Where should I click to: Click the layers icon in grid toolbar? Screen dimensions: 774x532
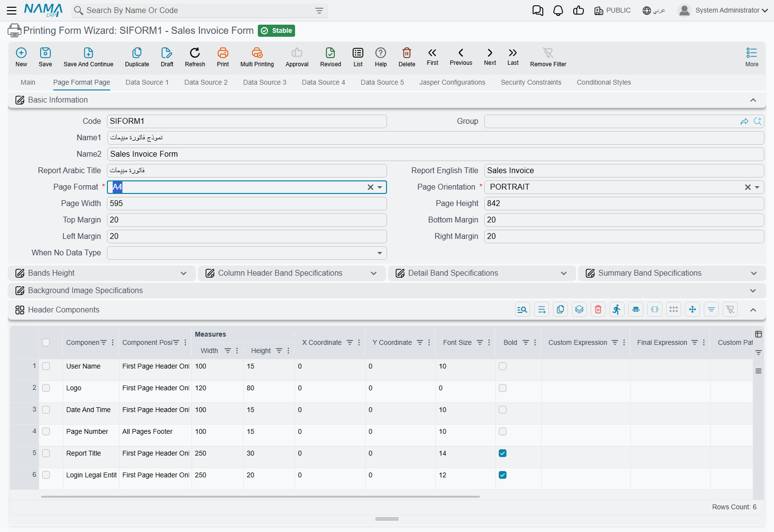580,310
